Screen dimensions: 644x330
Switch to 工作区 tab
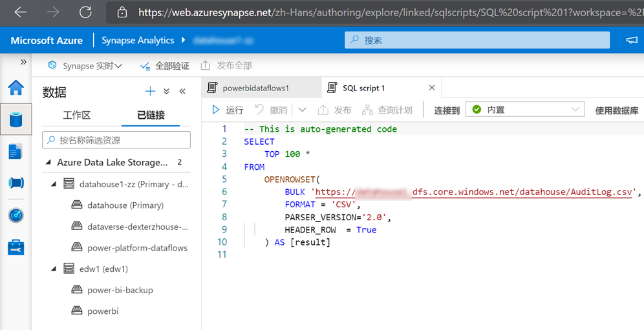pos(76,115)
